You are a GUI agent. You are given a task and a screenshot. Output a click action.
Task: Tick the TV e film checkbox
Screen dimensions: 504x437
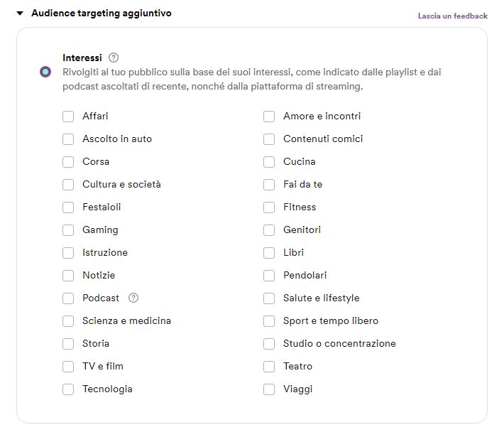tap(68, 367)
